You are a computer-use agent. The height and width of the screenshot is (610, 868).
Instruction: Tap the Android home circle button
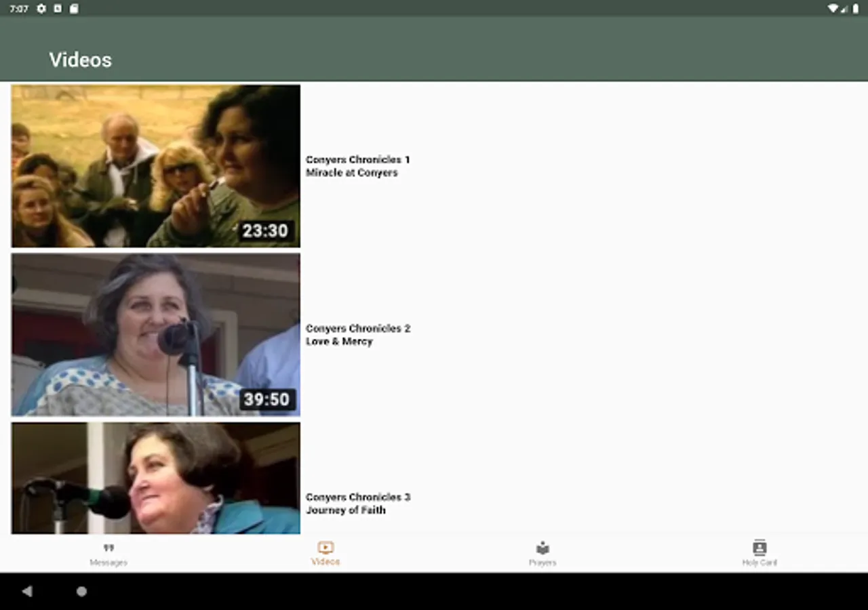click(x=81, y=592)
